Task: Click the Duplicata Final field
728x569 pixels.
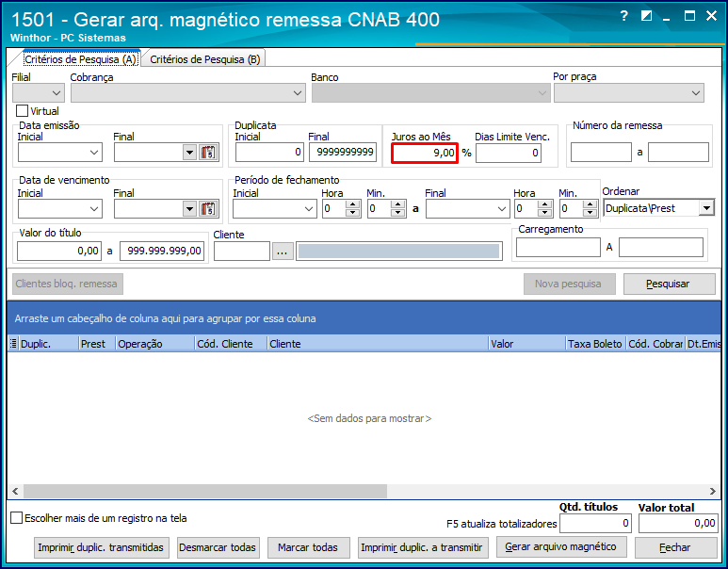Action: coord(343,153)
